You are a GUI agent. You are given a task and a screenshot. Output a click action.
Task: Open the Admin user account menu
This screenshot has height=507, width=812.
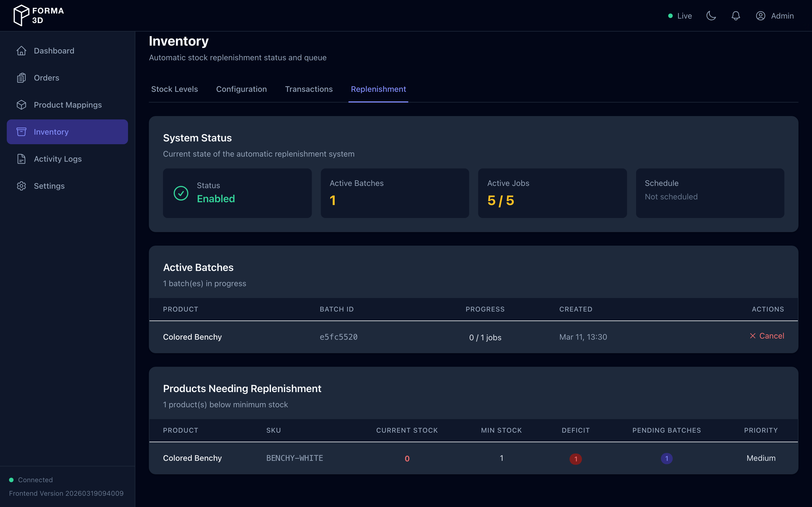click(775, 16)
